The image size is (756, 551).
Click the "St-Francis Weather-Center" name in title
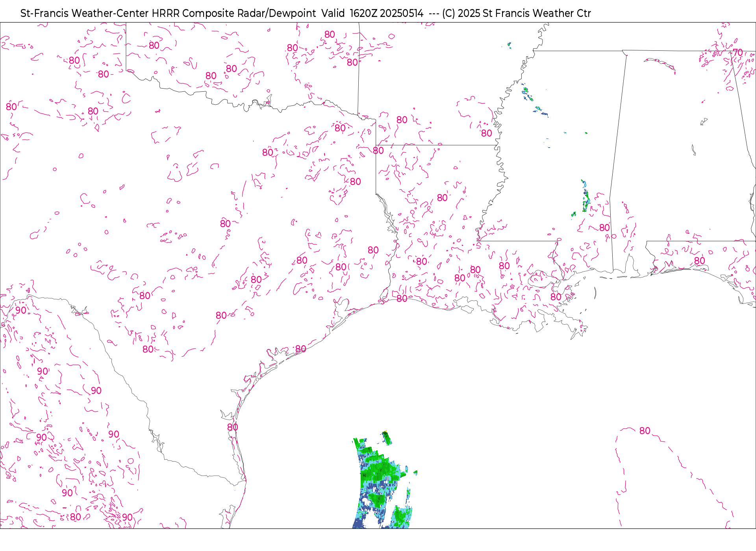[85, 13]
